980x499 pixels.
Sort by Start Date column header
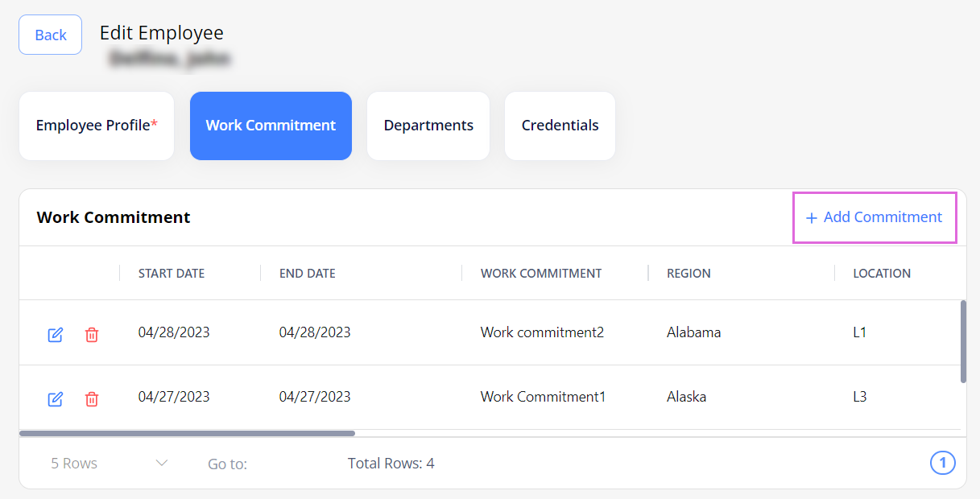click(172, 274)
